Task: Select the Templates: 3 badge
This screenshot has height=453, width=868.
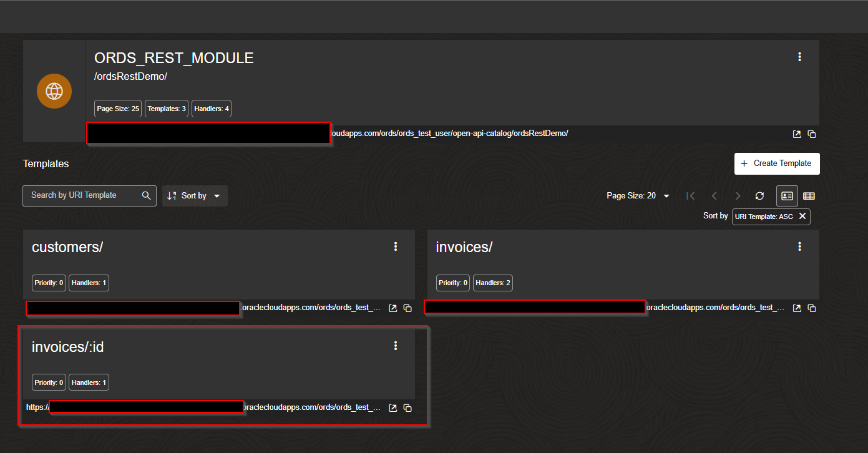Action: pos(166,108)
